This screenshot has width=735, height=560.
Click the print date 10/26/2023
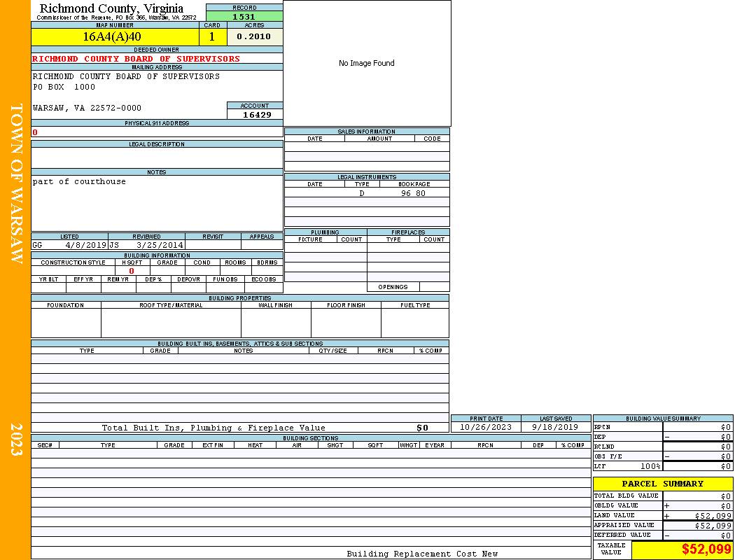coord(486,427)
